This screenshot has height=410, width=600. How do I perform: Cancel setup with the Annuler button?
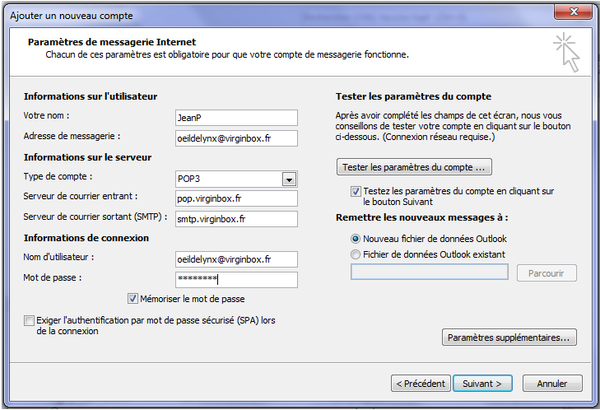[551, 383]
